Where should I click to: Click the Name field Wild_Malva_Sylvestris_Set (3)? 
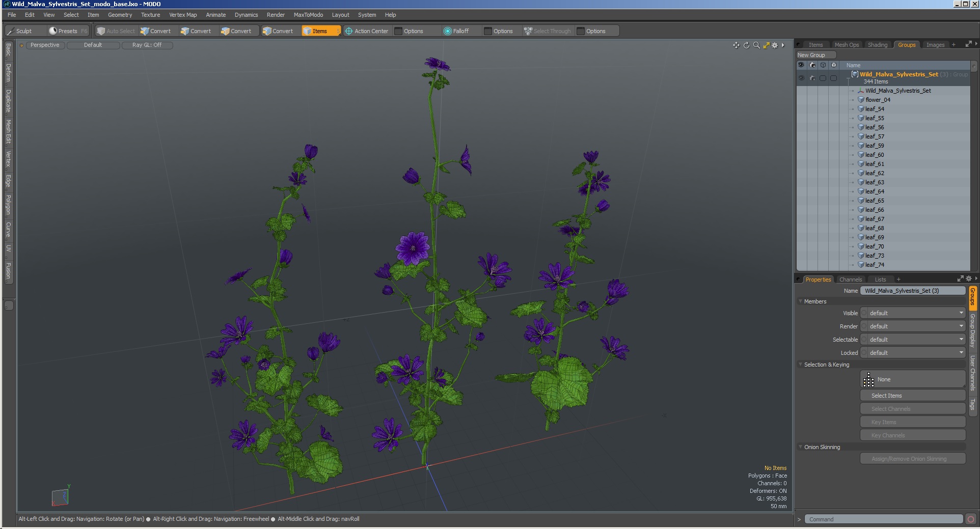pyautogui.click(x=913, y=291)
